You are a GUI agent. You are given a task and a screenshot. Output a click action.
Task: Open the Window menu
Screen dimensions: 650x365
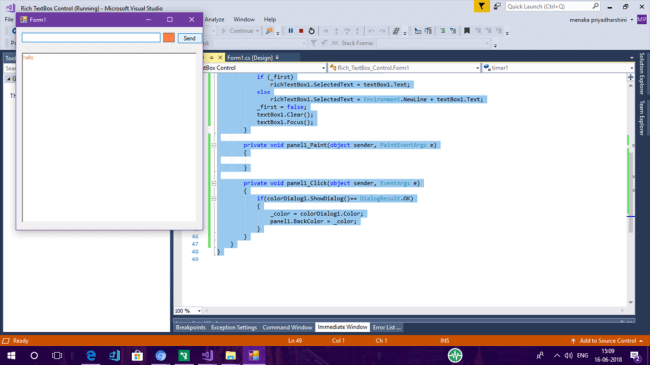244,19
